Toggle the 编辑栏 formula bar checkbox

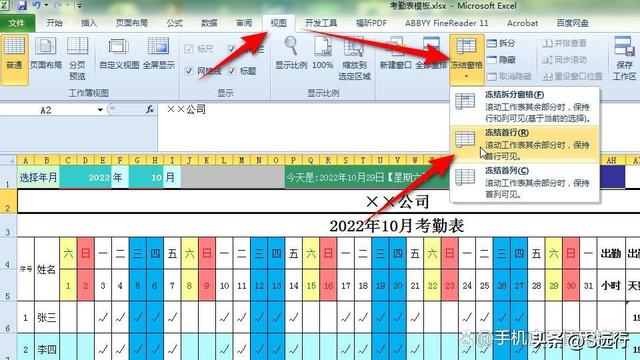point(232,49)
